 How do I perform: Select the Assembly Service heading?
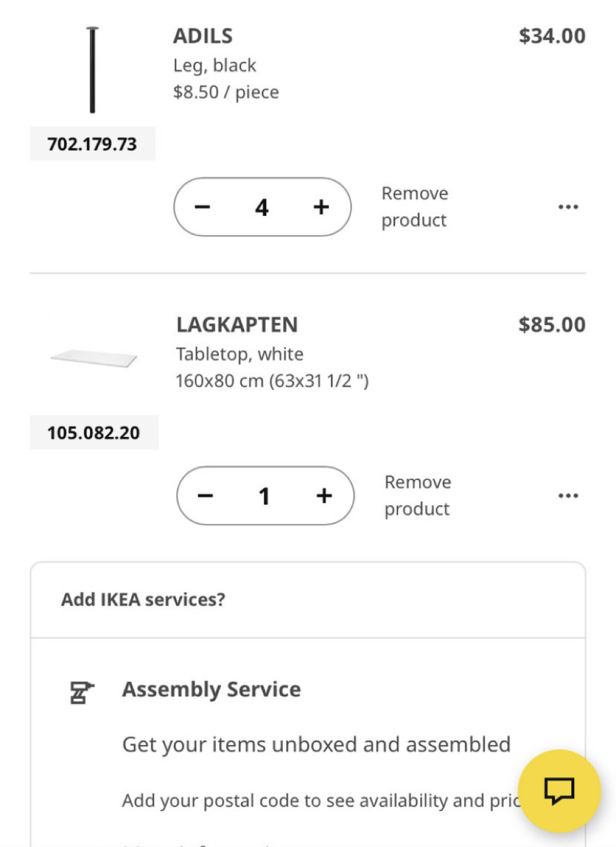tap(211, 689)
